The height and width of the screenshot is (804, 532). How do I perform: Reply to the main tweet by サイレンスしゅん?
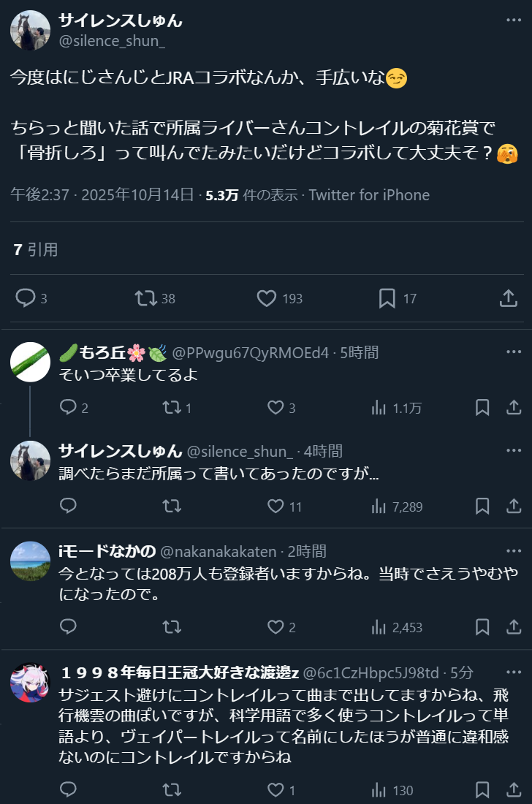26,298
